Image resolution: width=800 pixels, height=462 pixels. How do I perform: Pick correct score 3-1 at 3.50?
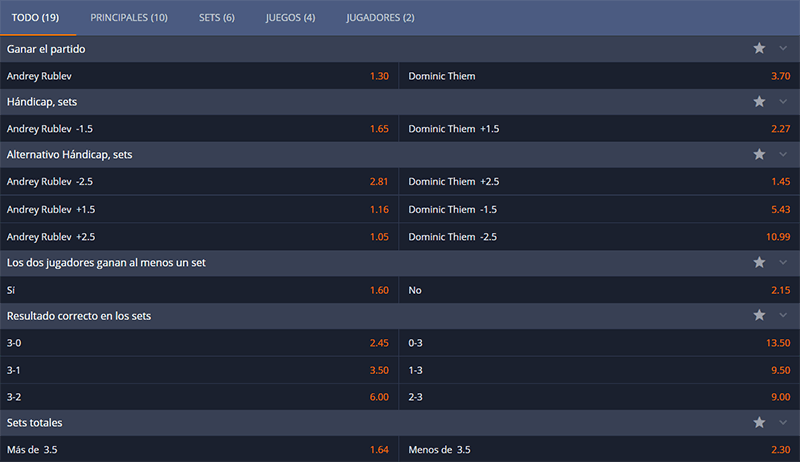[199, 370]
